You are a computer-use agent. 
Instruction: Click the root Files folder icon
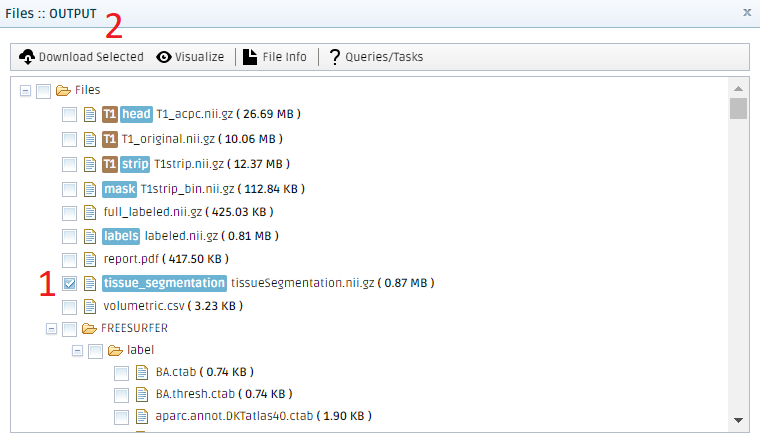click(63, 90)
